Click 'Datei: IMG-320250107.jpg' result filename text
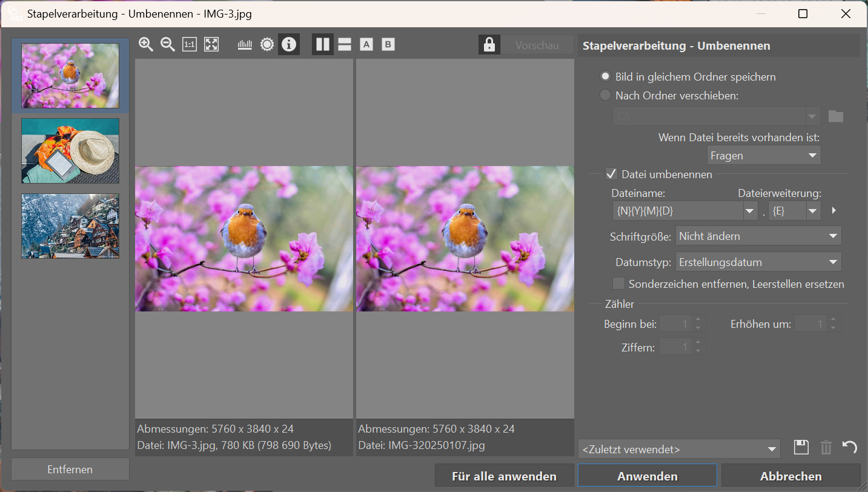 (422, 445)
